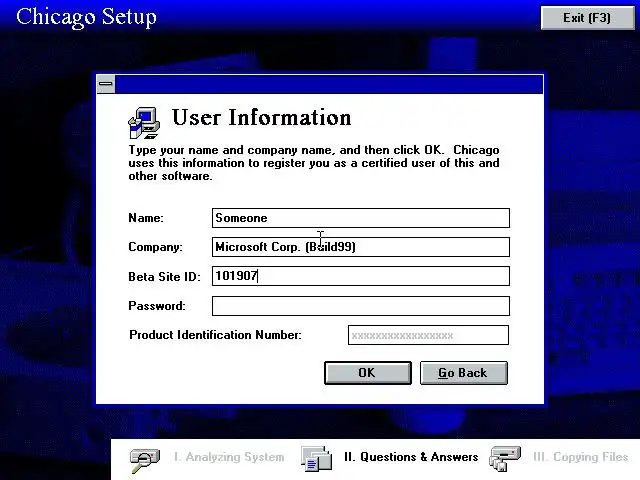
Task: Click the Questions & Answers documents icon
Action: [x=316, y=458]
